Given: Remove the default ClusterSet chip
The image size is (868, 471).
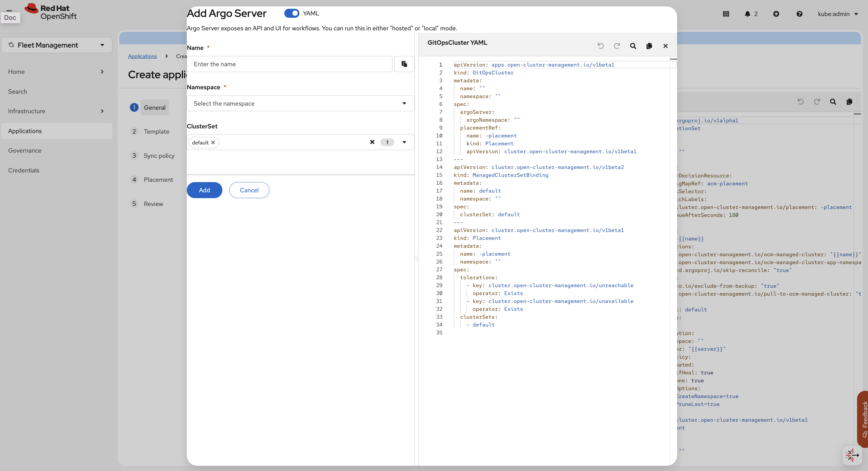Looking at the screenshot, I should click(213, 142).
